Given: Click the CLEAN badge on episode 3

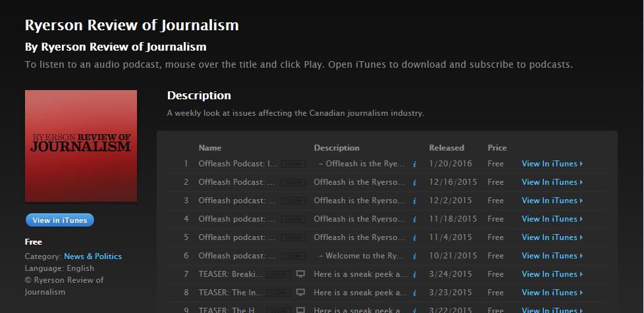Looking at the screenshot, I should coord(293,201).
